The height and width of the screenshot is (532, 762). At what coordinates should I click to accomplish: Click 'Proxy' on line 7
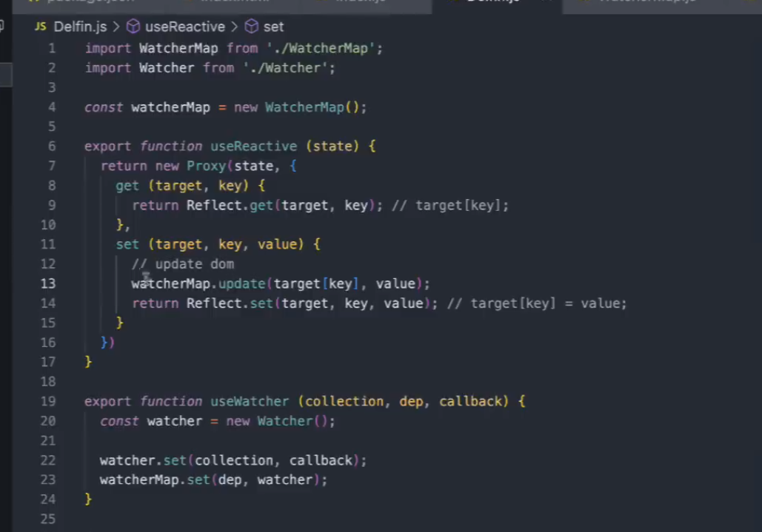click(x=207, y=166)
